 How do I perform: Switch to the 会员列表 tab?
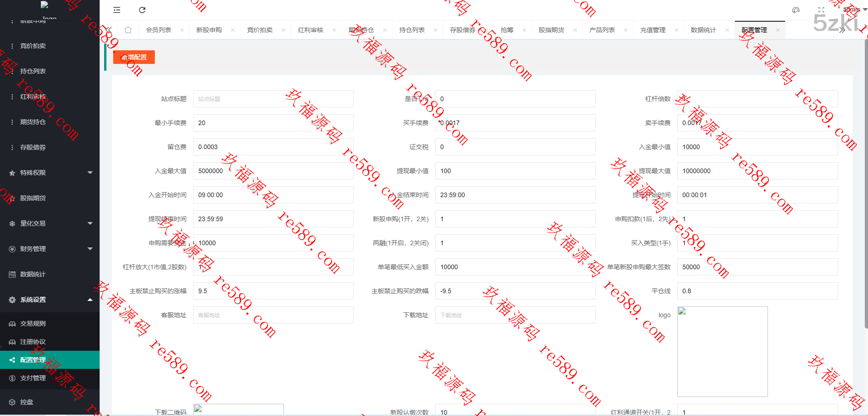pos(158,30)
